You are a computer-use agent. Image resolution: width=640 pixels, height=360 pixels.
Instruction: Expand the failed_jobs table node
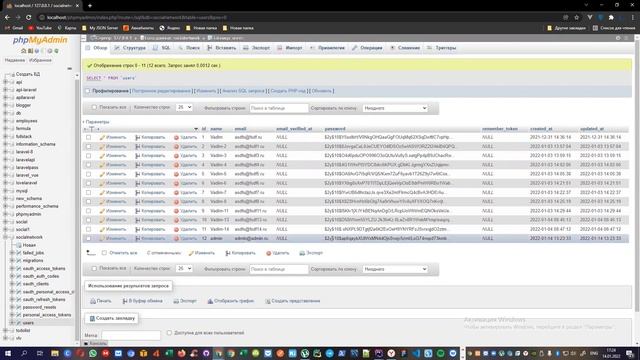coord(12,253)
